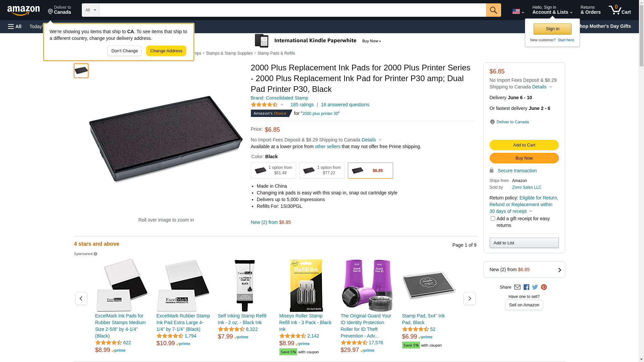Go to previous sponsored carousel page
The width and height of the screenshot is (644, 362).
[x=81, y=298]
